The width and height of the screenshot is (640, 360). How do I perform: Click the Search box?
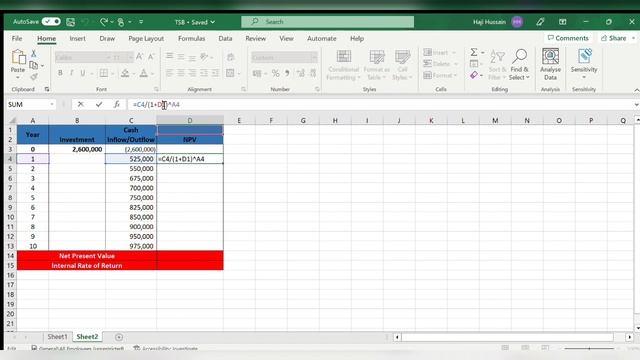pyautogui.click(x=327, y=22)
